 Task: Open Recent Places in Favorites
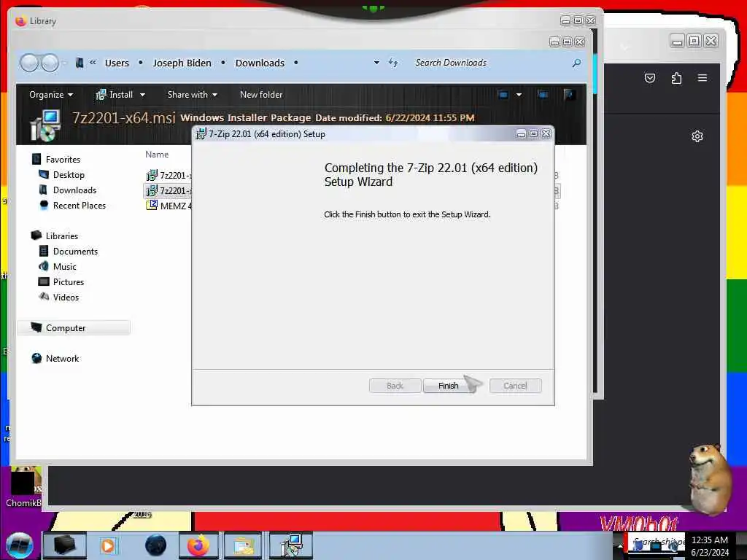(x=79, y=205)
